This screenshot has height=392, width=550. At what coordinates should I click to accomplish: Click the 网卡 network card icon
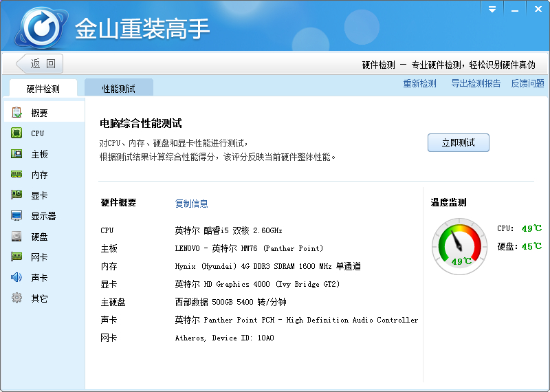(x=16, y=257)
